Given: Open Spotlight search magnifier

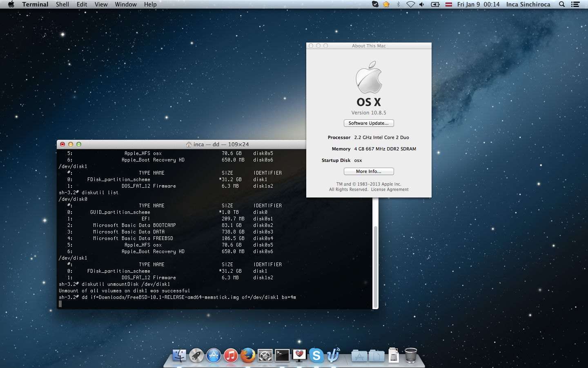Looking at the screenshot, I should [562, 4].
